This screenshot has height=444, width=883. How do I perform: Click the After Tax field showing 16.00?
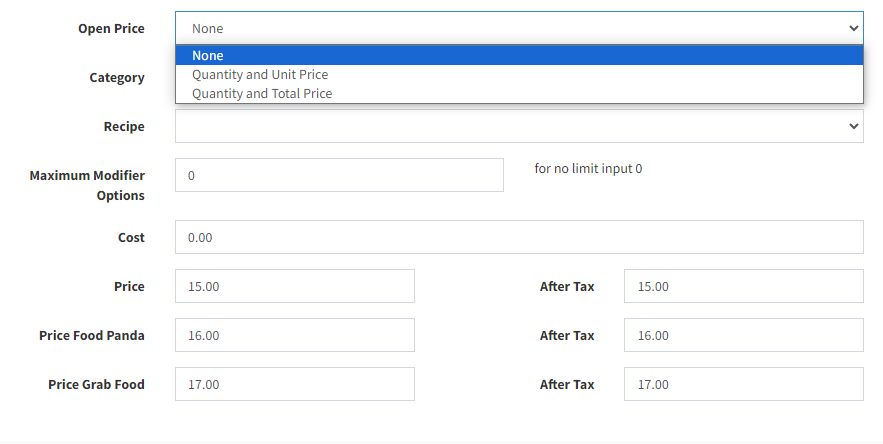743,335
